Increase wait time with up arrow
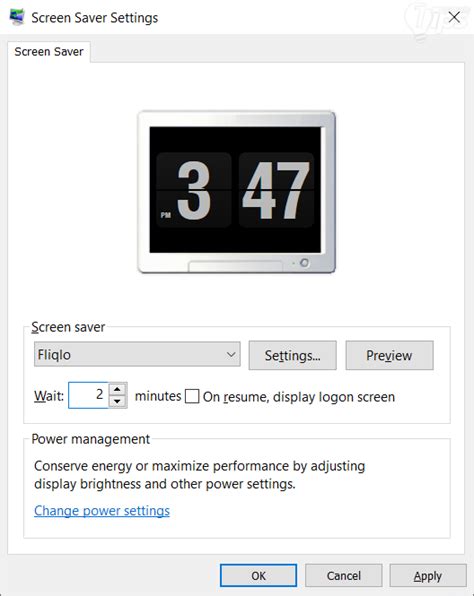 (x=117, y=389)
